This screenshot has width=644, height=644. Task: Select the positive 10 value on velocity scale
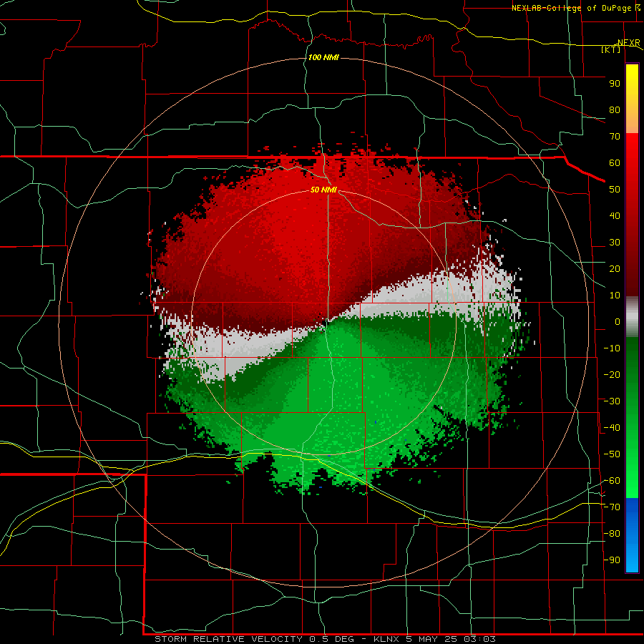pyautogui.click(x=615, y=296)
